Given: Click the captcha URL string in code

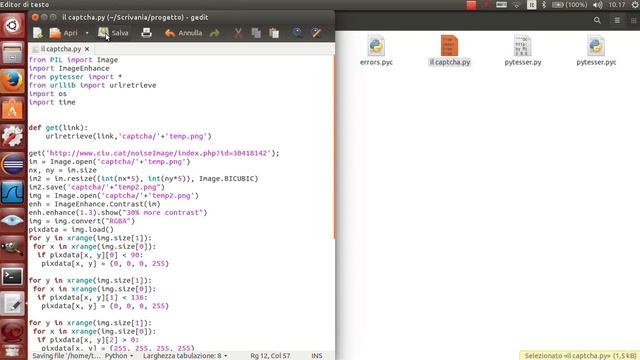Looking at the screenshot, I should (x=158, y=153).
